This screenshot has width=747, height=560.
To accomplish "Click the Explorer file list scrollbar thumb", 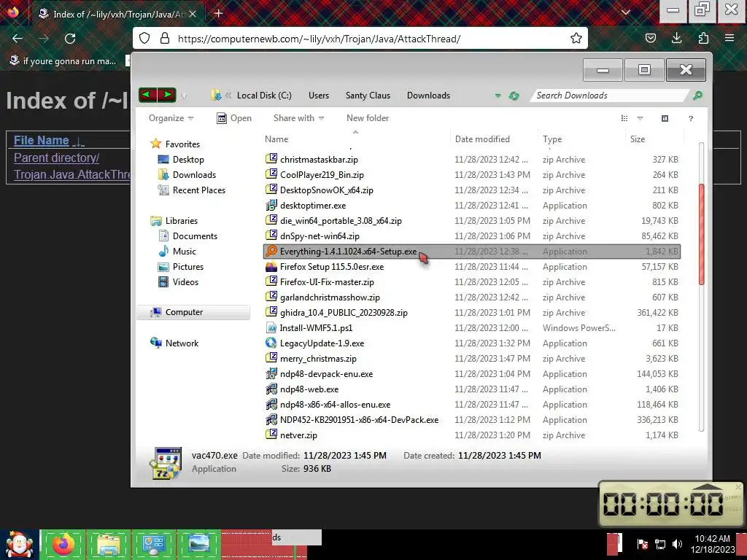I will click(x=701, y=234).
